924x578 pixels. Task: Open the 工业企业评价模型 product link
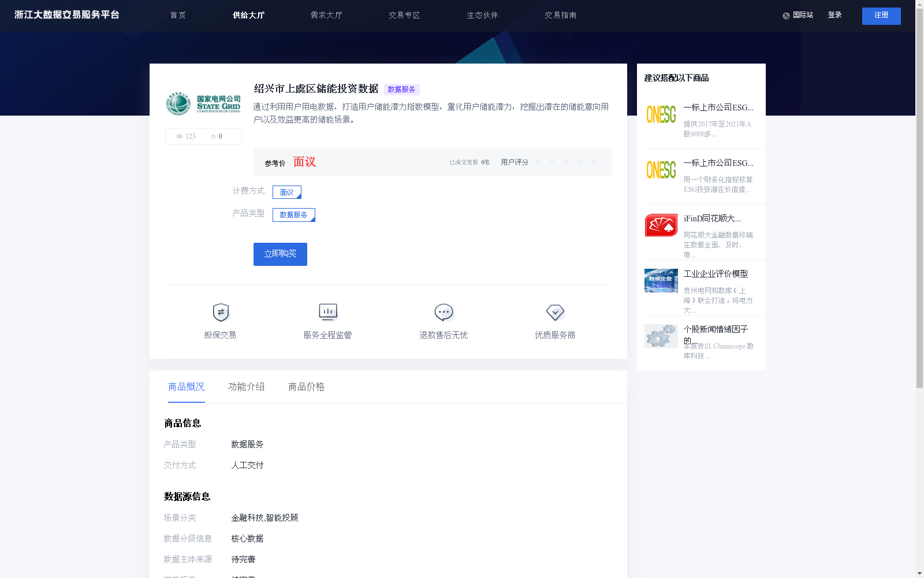click(x=716, y=274)
